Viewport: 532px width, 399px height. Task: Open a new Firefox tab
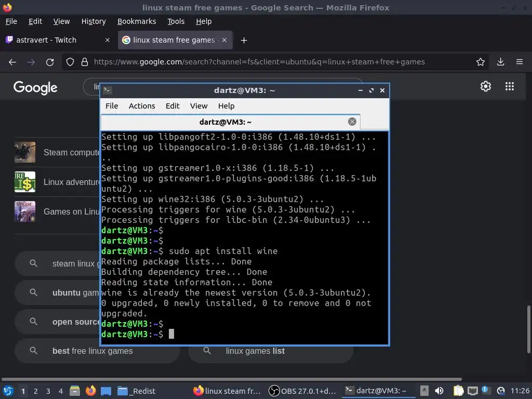[x=244, y=41]
